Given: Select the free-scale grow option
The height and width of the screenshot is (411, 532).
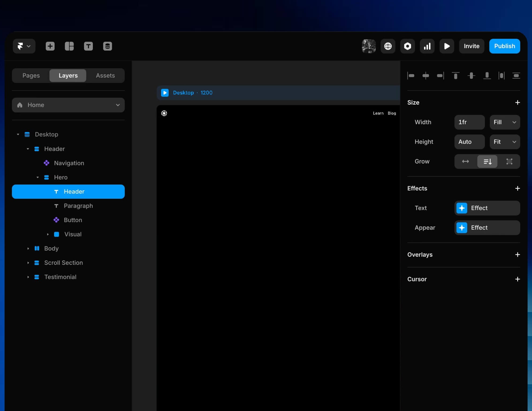Looking at the screenshot, I should [x=509, y=161].
